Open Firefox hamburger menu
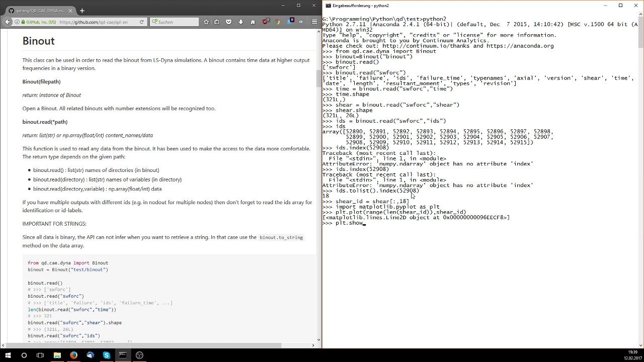The height and width of the screenshot is (362, 644). pos(314,22)
